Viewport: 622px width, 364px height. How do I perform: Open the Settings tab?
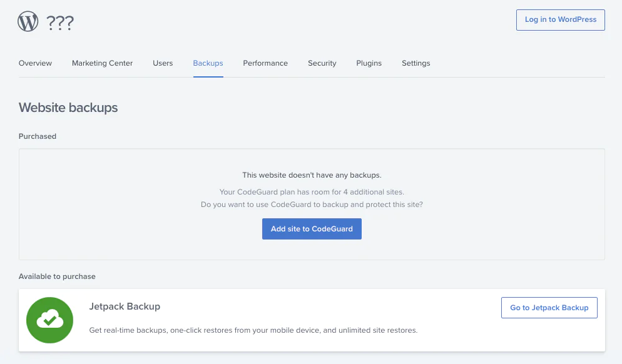(x=416, y=63)
